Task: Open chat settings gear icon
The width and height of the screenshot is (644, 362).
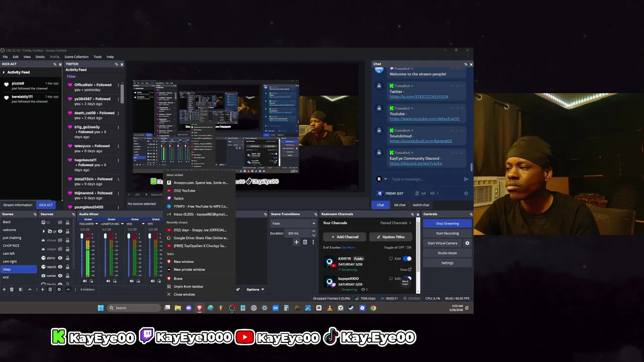Action: pos(466,193)
